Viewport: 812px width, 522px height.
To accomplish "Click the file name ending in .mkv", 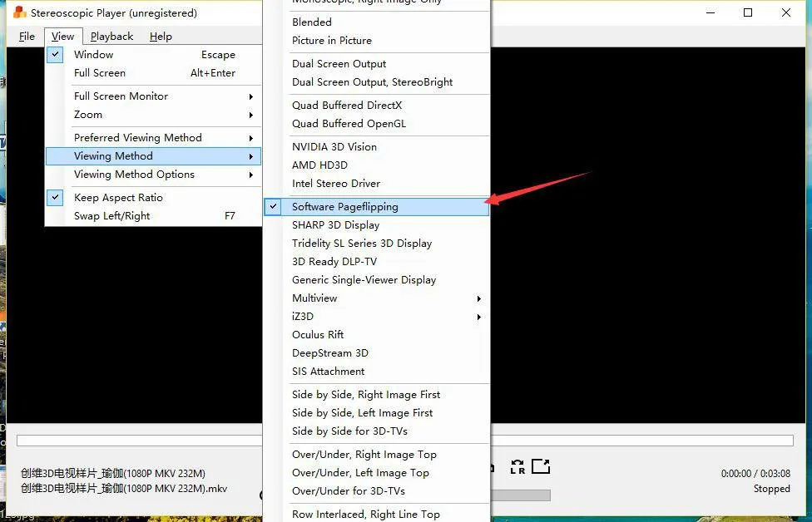I will [124, 489].
